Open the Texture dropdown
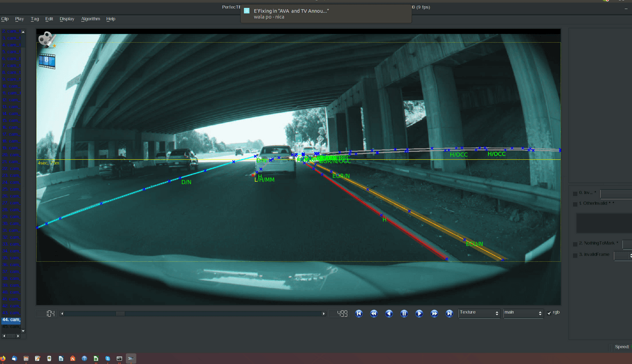Screen dimensions: 632x364 click(x=479, y=313)
